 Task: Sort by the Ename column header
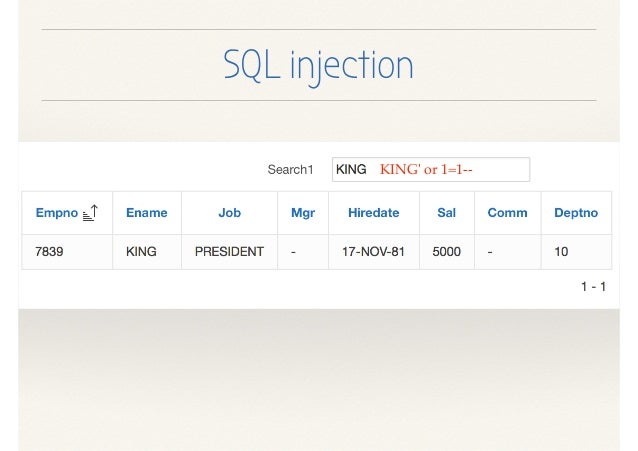[x=146, y=212]
